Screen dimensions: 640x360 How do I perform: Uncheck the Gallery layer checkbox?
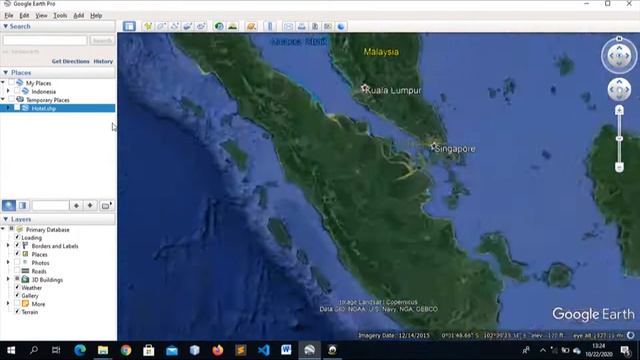(x=17, y=296)
